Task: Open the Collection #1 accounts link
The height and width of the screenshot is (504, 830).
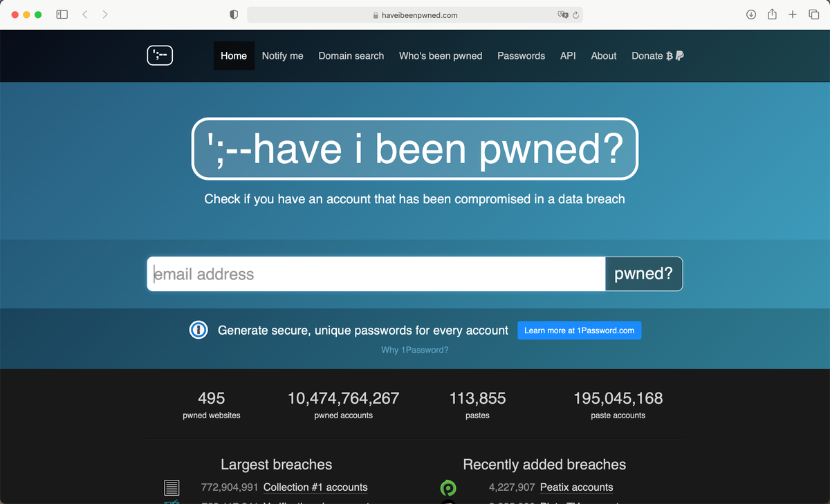Action: [315, 487]
